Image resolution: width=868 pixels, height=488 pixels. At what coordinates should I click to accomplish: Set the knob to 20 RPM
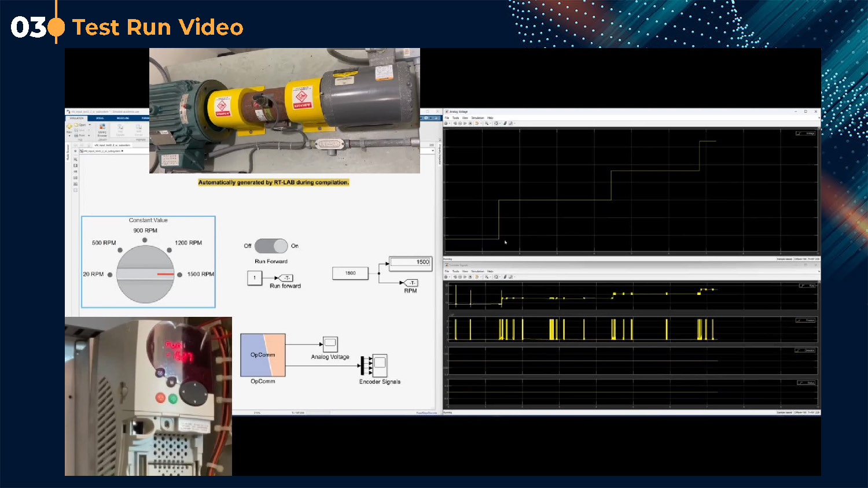(110, 275)
